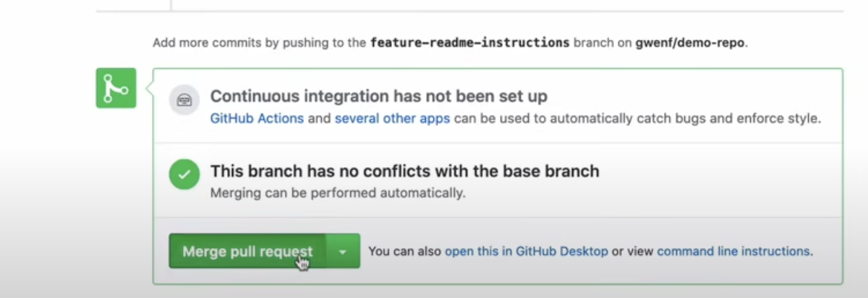Click the feature-readme-instructions branch name
The width and height of the screenshot is (868, 298).
[x=469, y=43]
